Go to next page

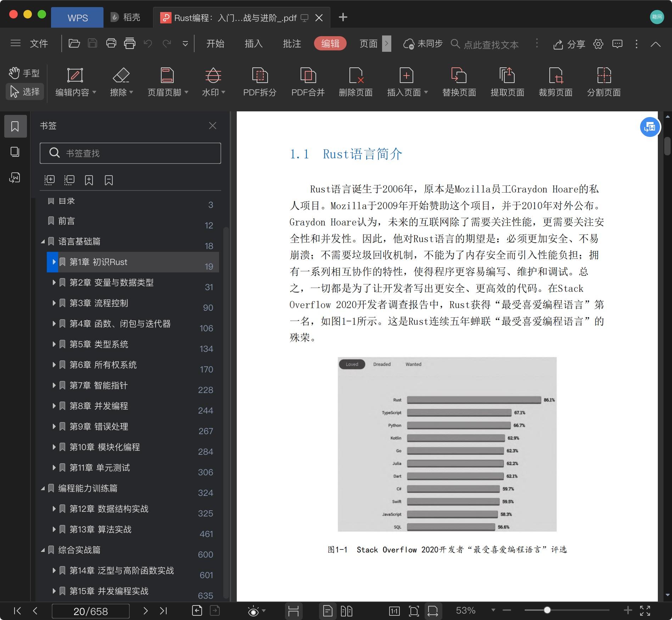point(145,611)
